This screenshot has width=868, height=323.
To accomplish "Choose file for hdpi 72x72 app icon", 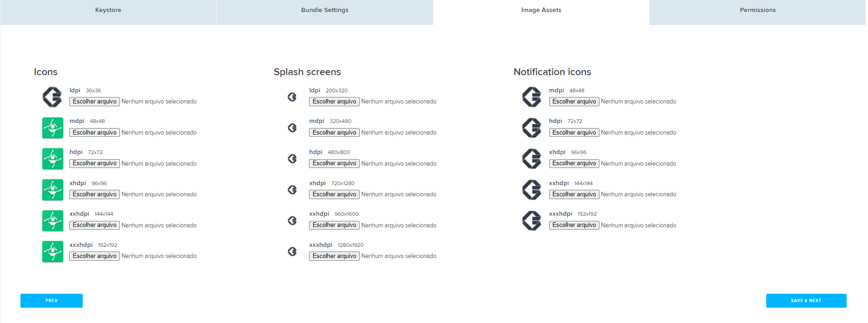I will tap(95, 163).
